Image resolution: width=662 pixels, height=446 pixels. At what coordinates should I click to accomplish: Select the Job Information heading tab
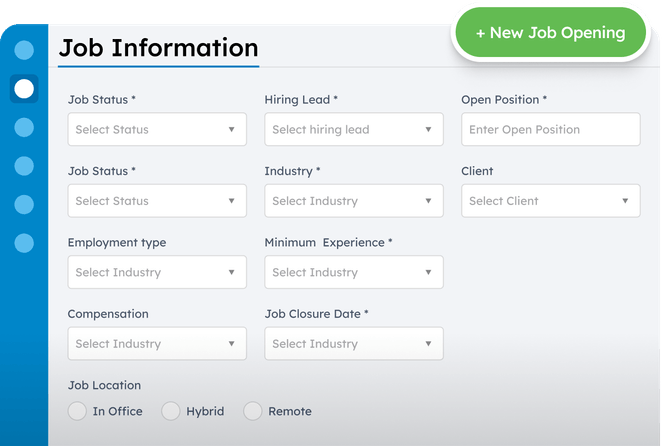(158, 48)
